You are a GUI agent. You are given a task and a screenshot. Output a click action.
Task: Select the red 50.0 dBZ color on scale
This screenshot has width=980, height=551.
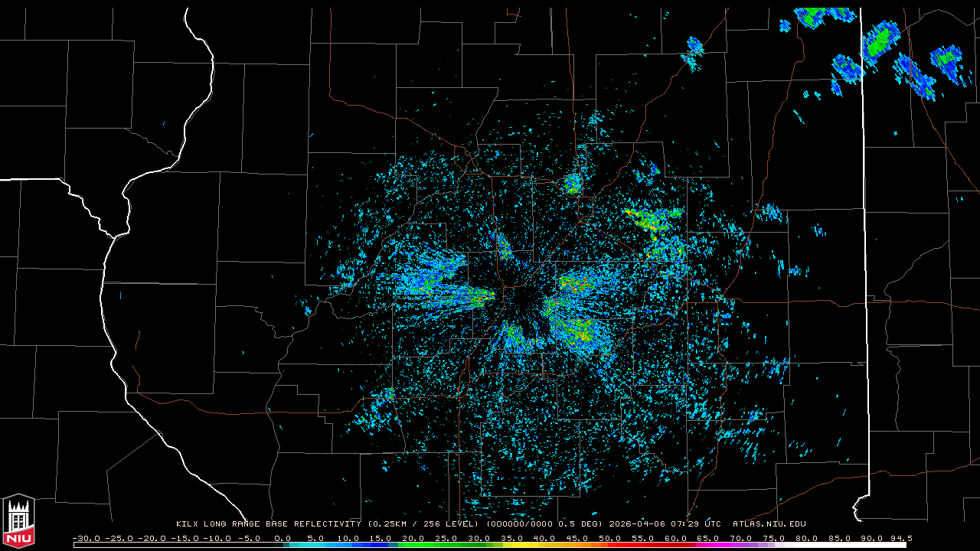point(611,545)
